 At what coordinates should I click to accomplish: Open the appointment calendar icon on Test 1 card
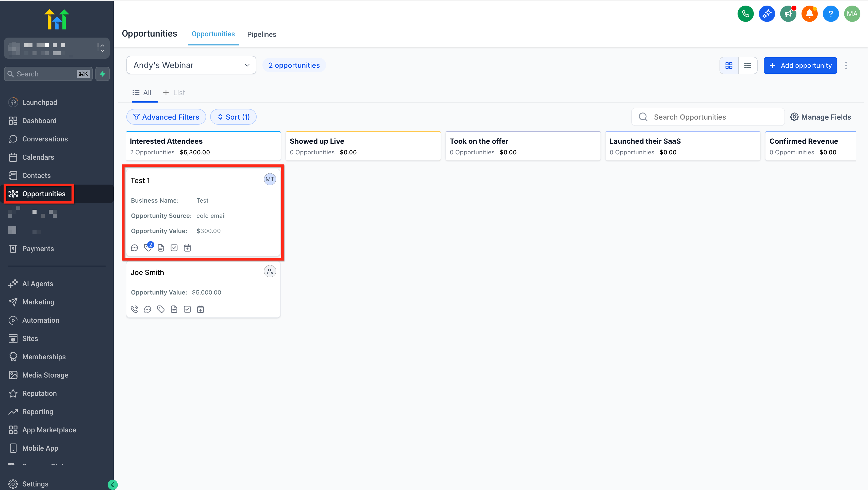[x=187, y=248]
